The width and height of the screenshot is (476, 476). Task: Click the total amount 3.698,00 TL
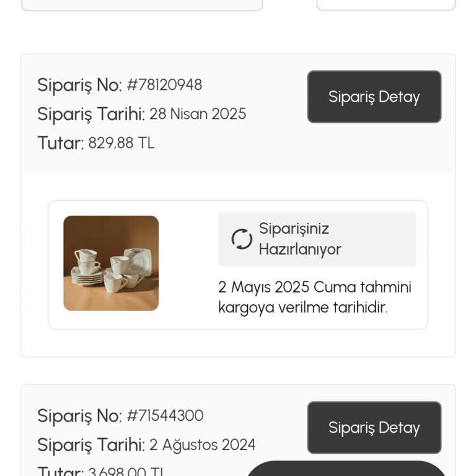(126, 472)
